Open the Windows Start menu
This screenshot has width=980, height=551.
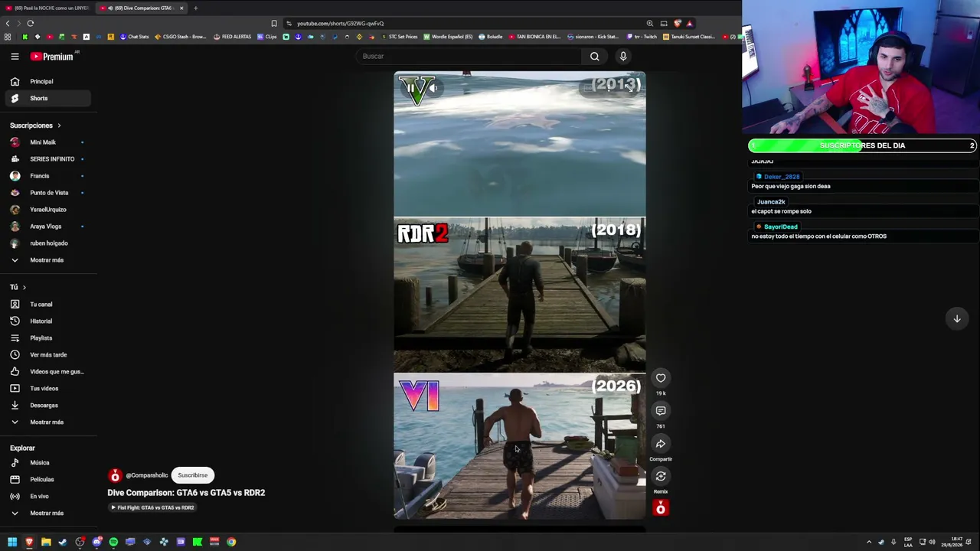pos(12,542)
